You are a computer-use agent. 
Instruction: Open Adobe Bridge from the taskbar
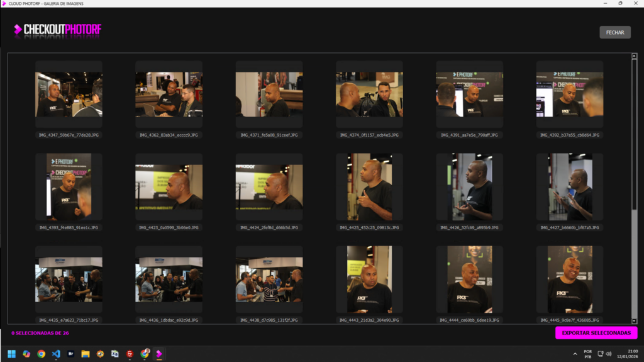(70, 354)
